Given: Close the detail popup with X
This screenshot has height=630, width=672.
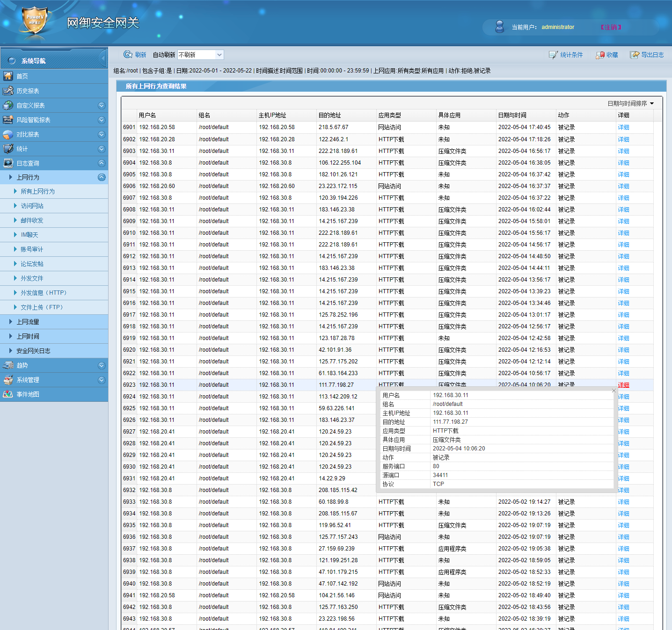Looking at the screenshot, I should tap(614, 391).
